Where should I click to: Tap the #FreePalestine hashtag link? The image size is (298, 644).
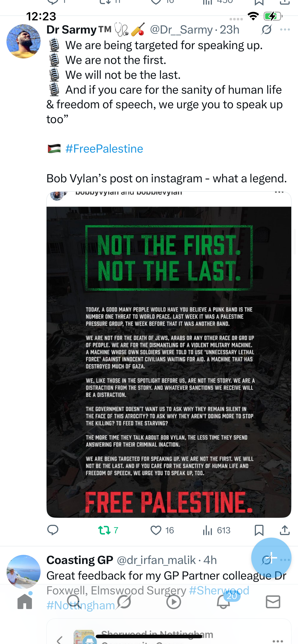point(104,149)
